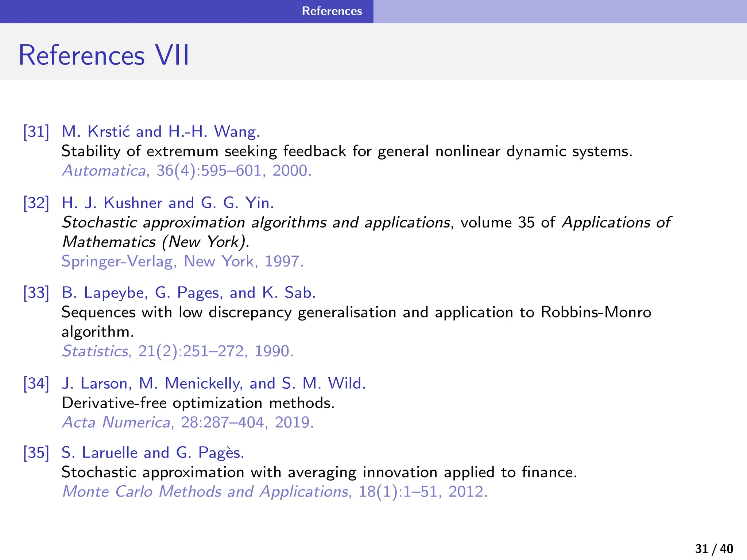This screenshot has height=560, width=747.
Task: Click Monte Carlo Methods and Applications reference
Action: [x=275, y=491]
